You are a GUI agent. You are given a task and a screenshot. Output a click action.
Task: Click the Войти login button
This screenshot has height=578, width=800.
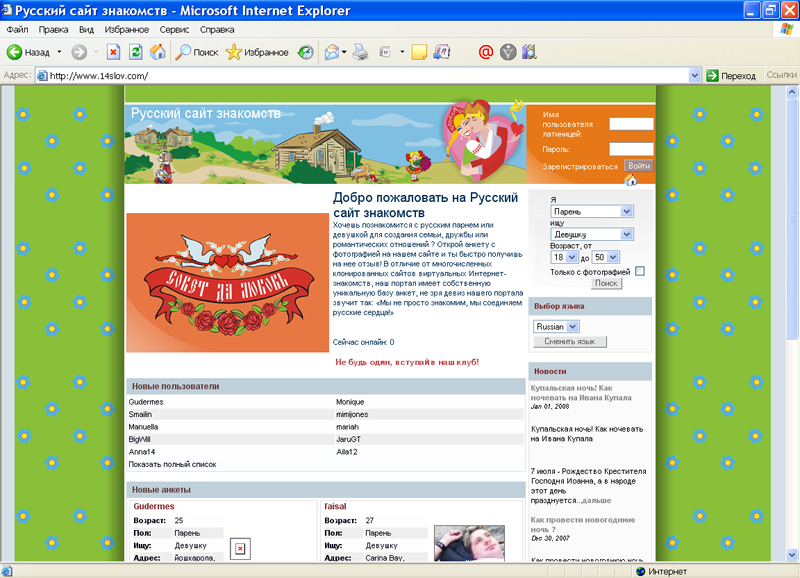[x=639, y=166]
